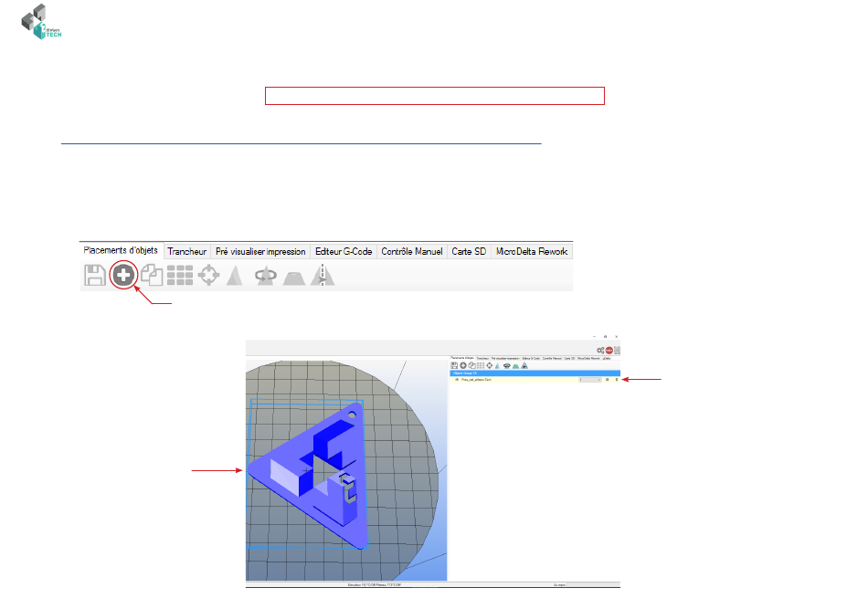
Task: Select the blue triangle model in 3D view
Action: pos(310,476)
